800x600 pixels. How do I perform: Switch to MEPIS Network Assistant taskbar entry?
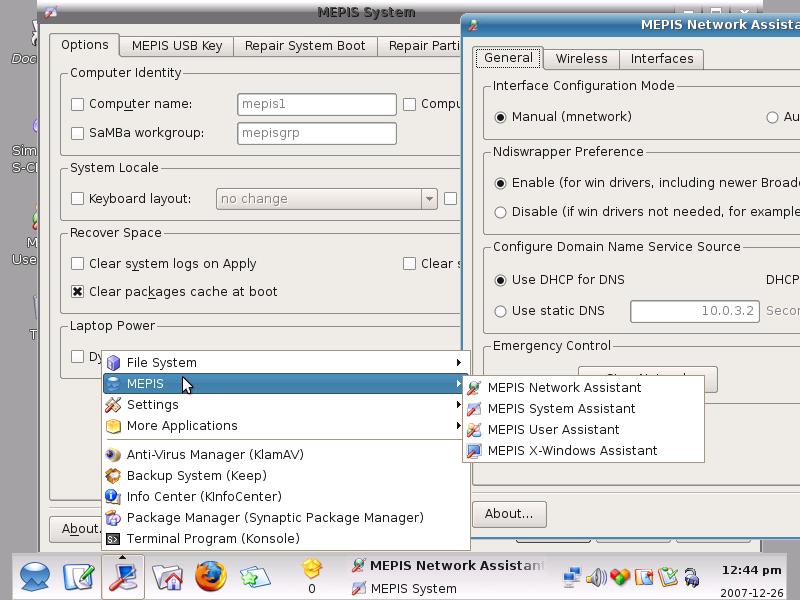click(449, 565)
